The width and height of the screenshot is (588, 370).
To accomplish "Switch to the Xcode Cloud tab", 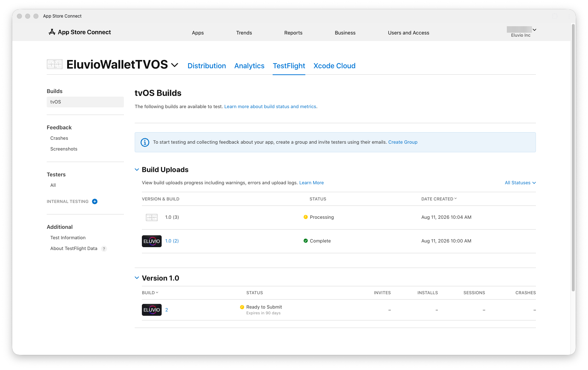I will coord(334,66).
